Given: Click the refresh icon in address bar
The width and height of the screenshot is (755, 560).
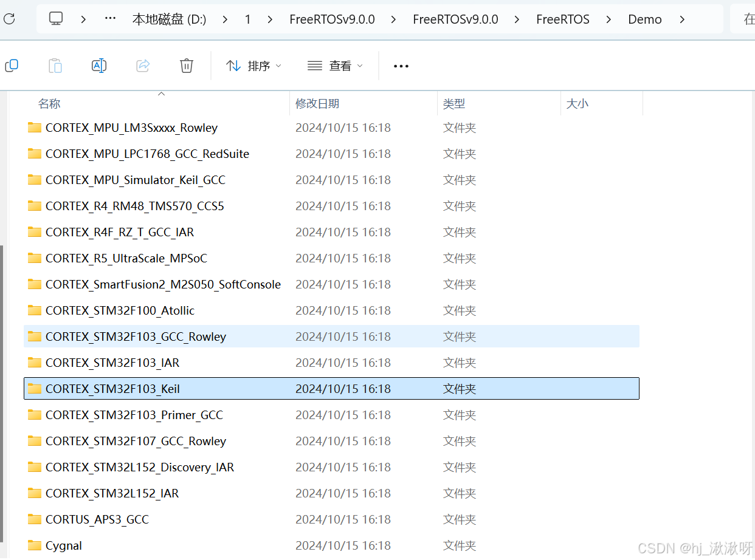Looking at the screenshot, I should 9,19.
